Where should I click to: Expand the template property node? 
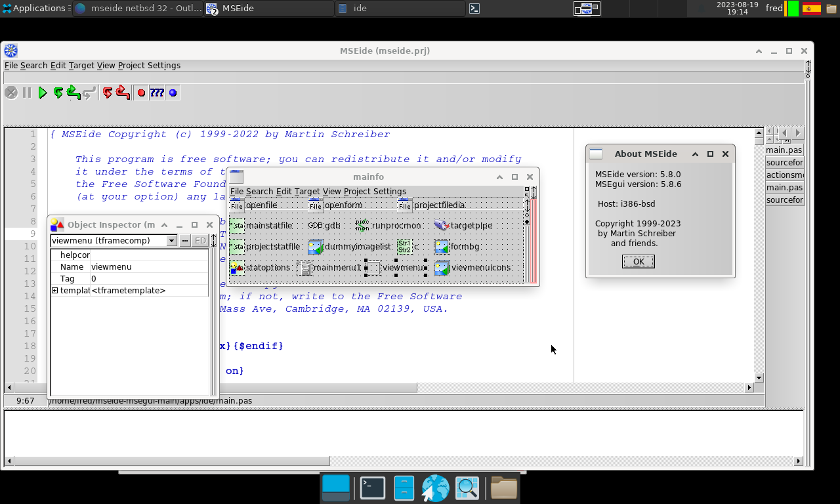(55, 290)
